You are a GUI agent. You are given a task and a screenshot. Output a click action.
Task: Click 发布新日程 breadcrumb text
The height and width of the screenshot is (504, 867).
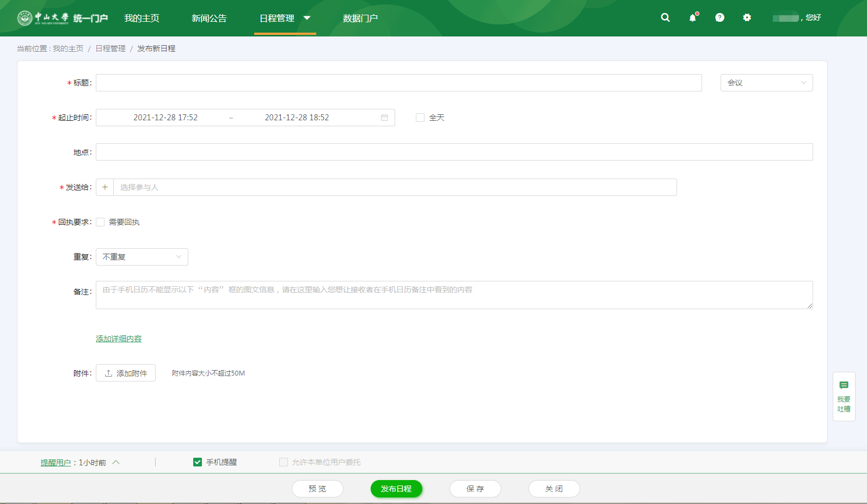tap(156, 48)
